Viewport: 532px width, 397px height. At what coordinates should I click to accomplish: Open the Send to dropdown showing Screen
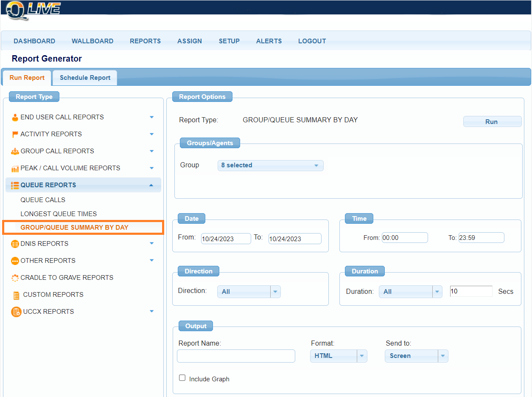416,356
